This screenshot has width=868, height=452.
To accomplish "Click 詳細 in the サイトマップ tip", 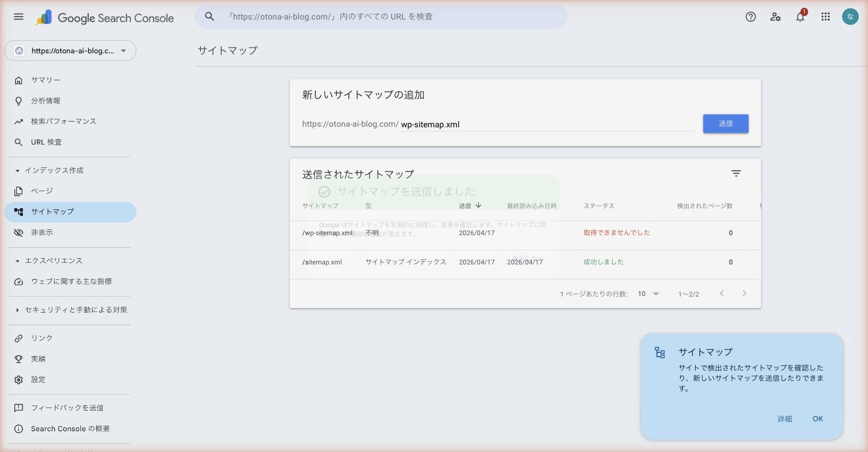I will 785,419.
